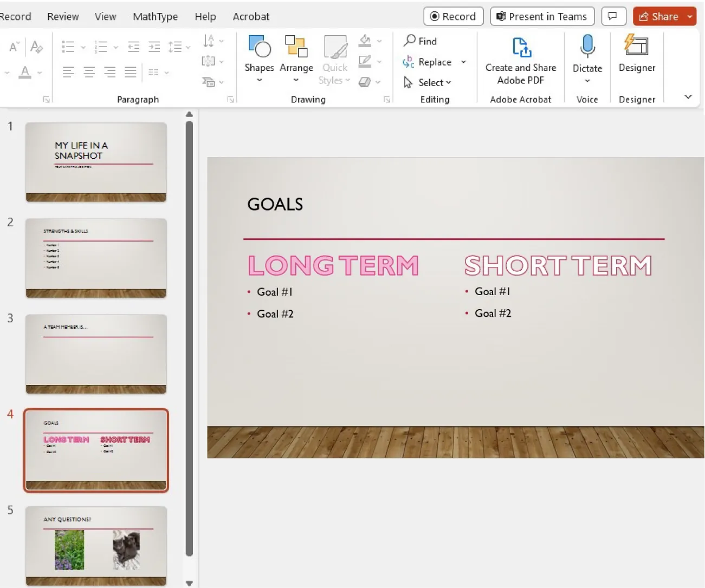The height and width of the screenshot is (588, 705).
Task: Switch to the Review tab
Action: (x=63, y=16)
